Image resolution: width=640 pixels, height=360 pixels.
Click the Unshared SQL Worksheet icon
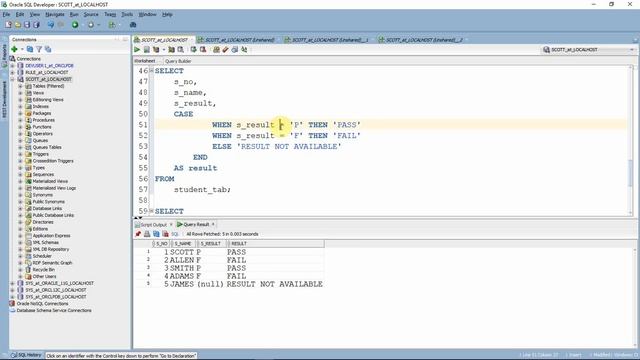tap(216, 50)
